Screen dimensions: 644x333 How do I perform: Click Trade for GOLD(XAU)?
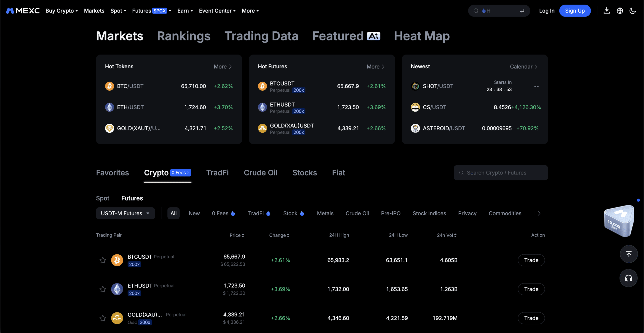coord(531,318)
